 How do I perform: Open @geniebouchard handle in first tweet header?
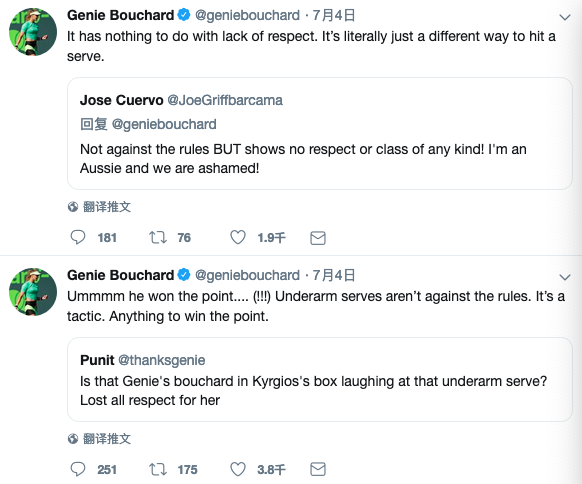pos(247,15)
